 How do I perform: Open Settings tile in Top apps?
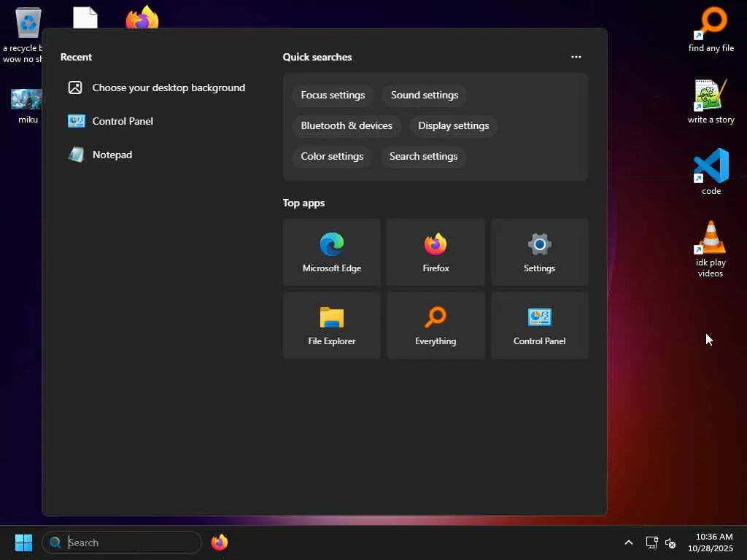point(539,252)
